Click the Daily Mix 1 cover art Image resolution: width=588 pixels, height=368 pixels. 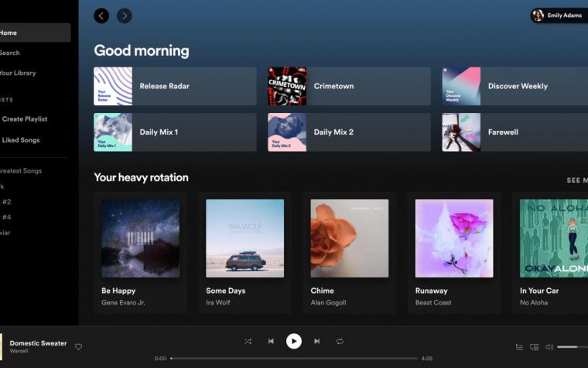(113, 132)
